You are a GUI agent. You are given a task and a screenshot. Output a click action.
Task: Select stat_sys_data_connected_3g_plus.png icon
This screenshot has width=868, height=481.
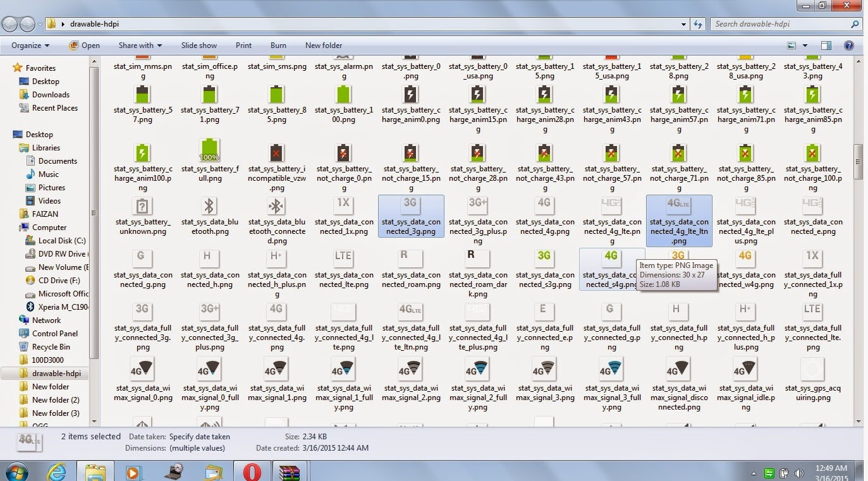pyautogui.click(x=477, y=205)
